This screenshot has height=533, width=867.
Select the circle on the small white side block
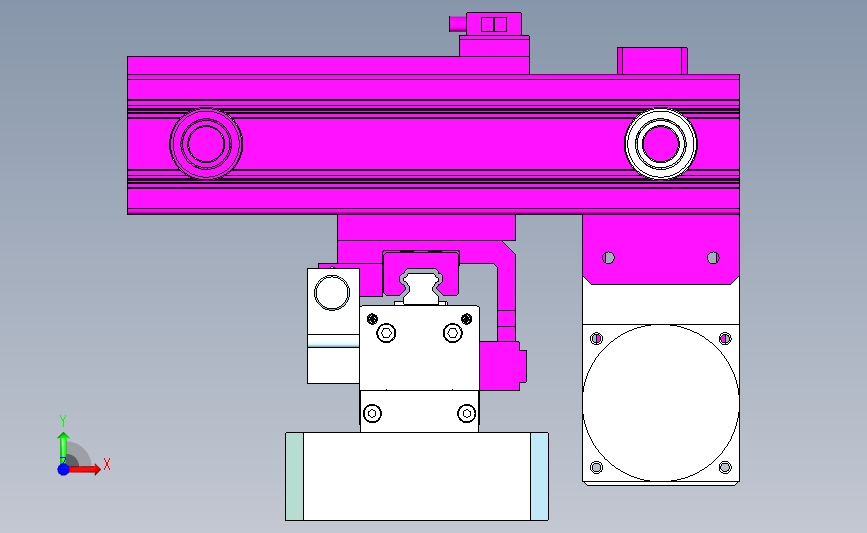[332, 292]
